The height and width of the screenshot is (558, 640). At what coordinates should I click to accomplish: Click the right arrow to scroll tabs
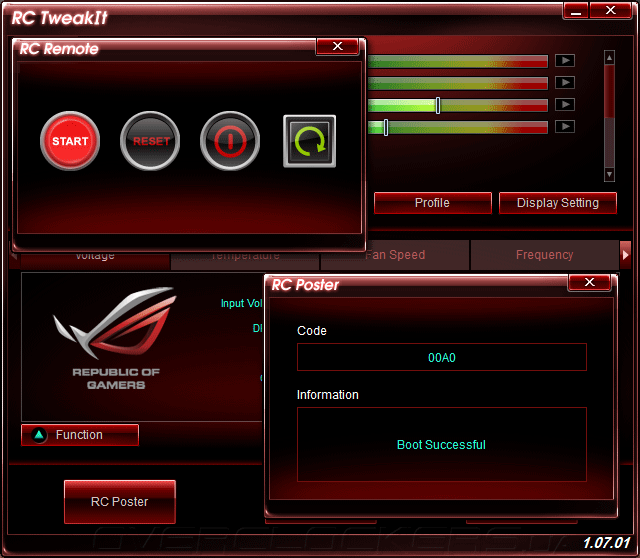[625, 255]
